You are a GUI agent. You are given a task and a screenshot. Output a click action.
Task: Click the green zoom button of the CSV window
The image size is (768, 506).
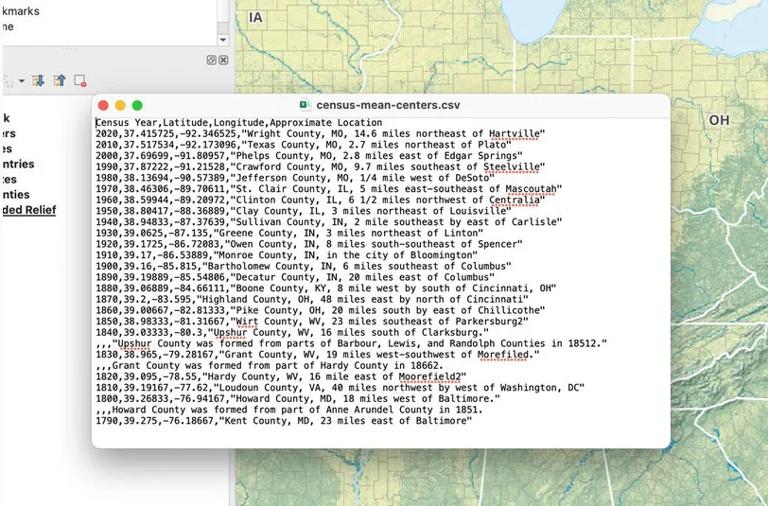137,105
